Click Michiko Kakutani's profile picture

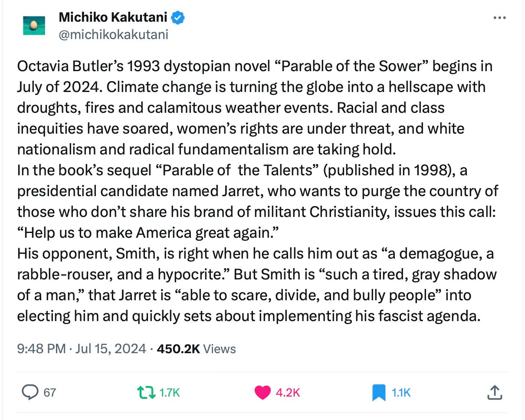point(33,25)
